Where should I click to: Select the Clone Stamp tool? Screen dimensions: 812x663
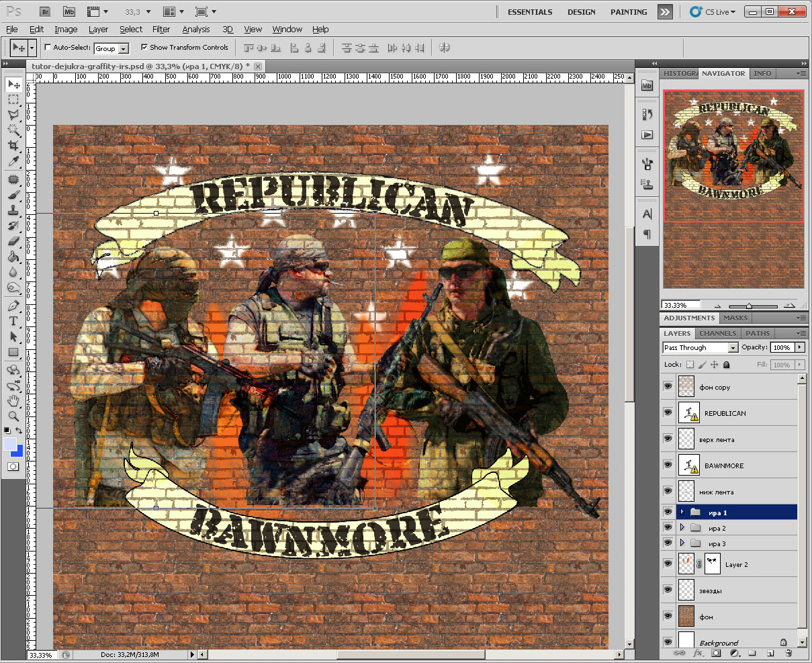point(13,210)
